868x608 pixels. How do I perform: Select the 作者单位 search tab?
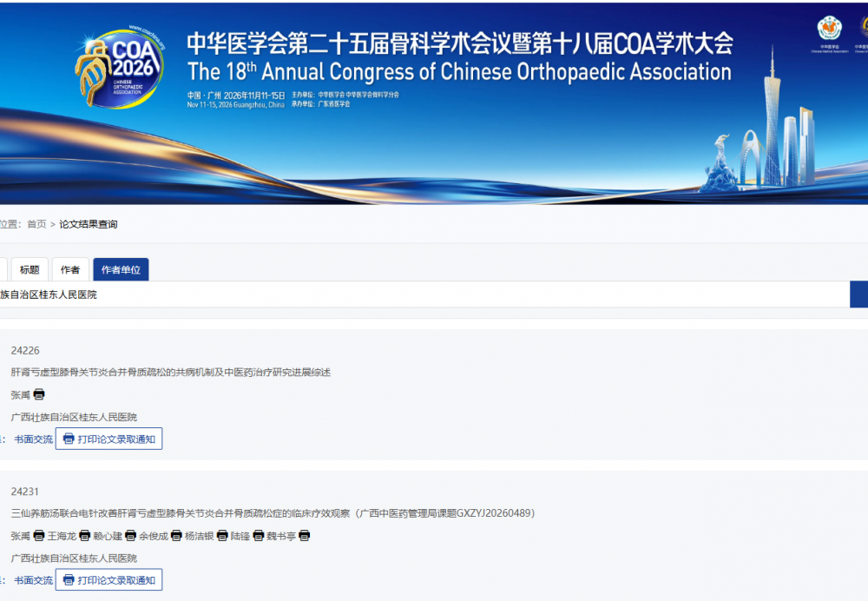pyautogui.click(x=121, y=269)
